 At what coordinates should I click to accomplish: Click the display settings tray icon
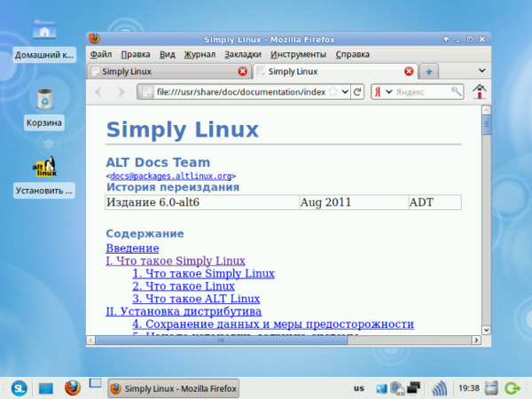point(413,387)
